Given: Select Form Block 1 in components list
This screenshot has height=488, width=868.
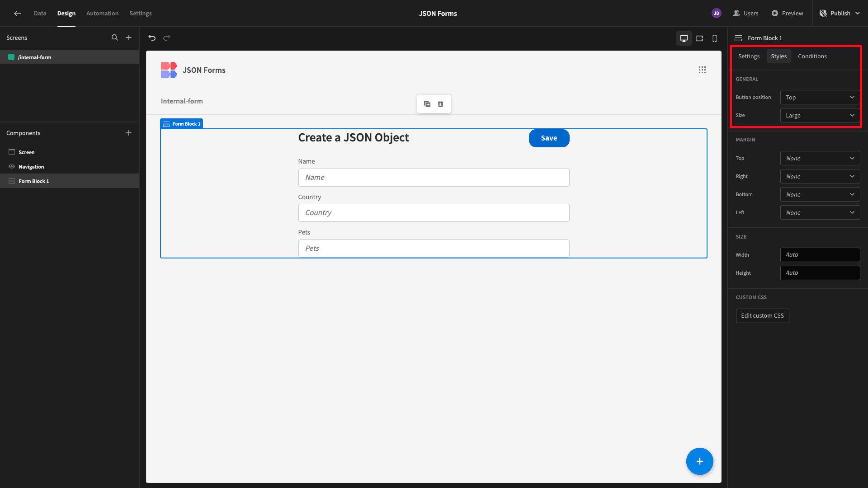Looking at the screenshot, I should 70,181.
